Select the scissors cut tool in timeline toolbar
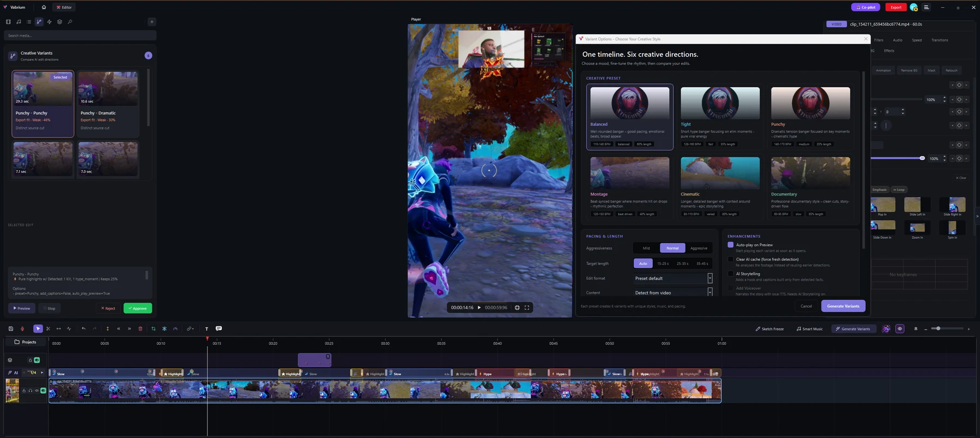Screen dimensions: 980x438 point(48,328)
